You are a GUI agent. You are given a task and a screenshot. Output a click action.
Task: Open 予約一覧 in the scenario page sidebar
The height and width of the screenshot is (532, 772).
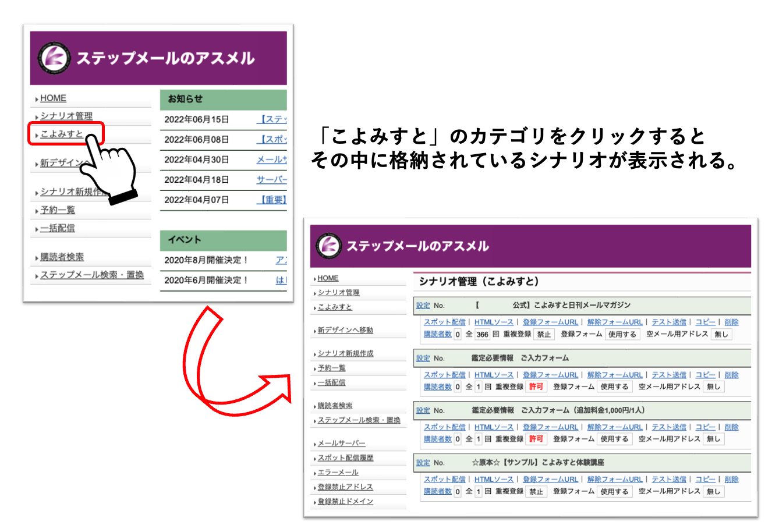[332, 368]
